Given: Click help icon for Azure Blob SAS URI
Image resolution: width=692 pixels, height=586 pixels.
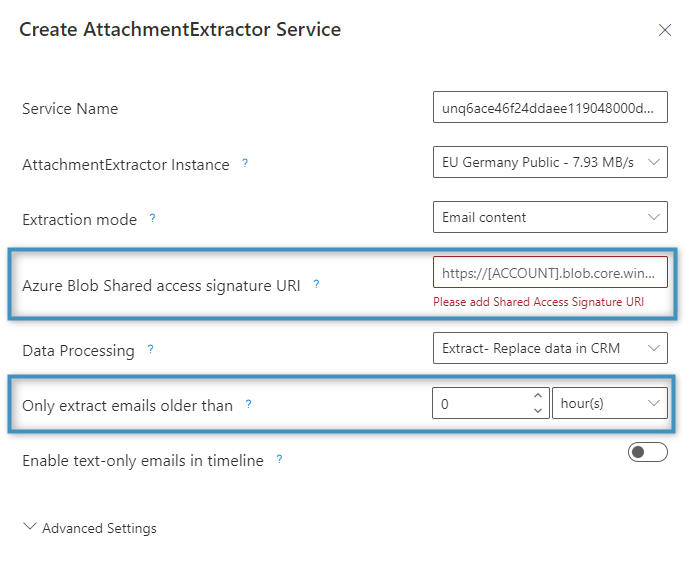Looking at the screenshot, I should tap(316, 285).
